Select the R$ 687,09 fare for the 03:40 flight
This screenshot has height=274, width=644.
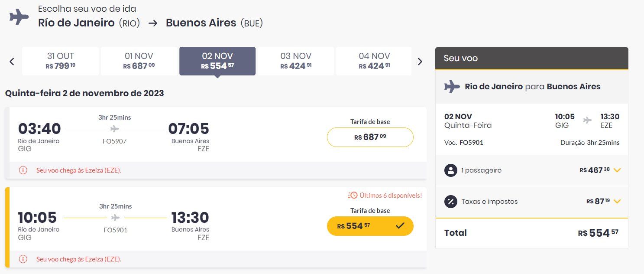pyautogui.click(x=370, y=137)
